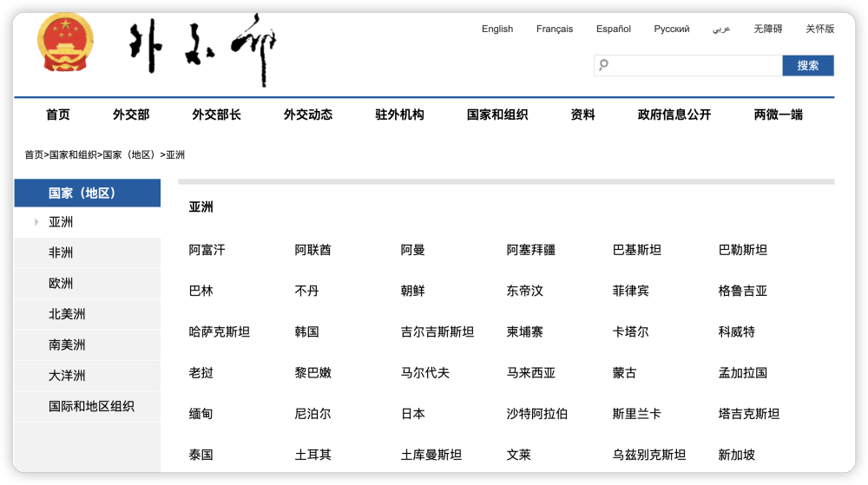Open the 首页 main menu item
The width and height of the screenshot is (868, 485).
pyautogui.click(x=58, y=115)
